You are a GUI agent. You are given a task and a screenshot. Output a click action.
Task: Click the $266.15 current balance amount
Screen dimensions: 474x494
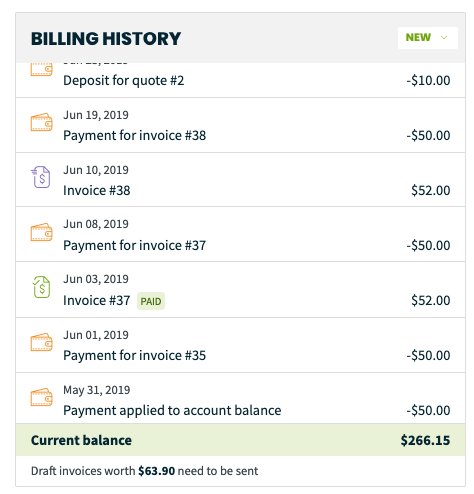pyautogui.click(x=425, y=440)
